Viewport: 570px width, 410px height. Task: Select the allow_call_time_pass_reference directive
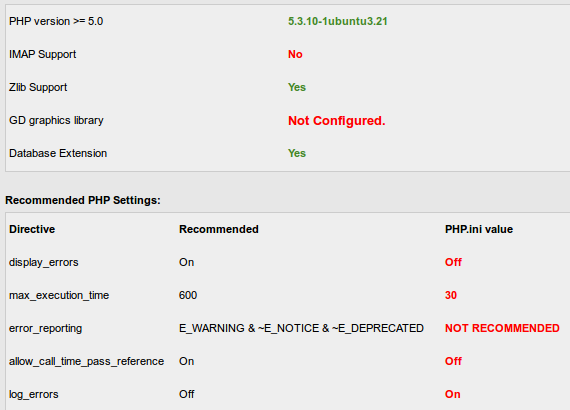(x=87, y=361)
